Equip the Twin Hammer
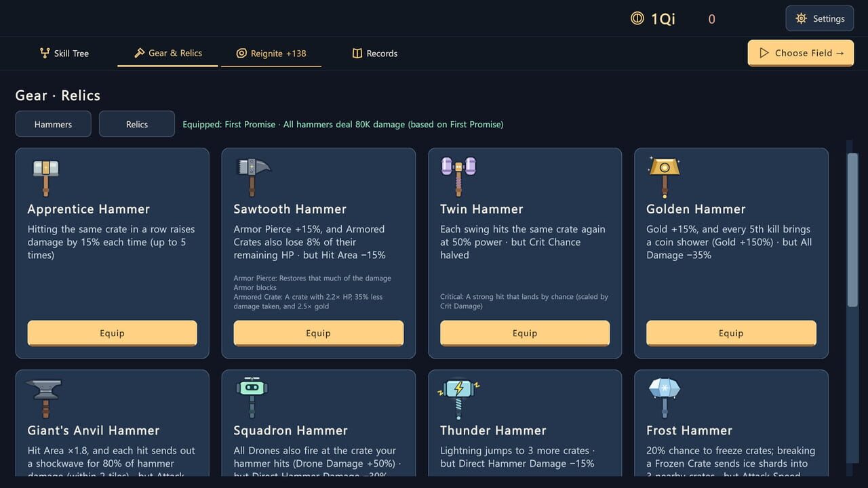This screenshot has width=868, height=488. tap(525, 333)
